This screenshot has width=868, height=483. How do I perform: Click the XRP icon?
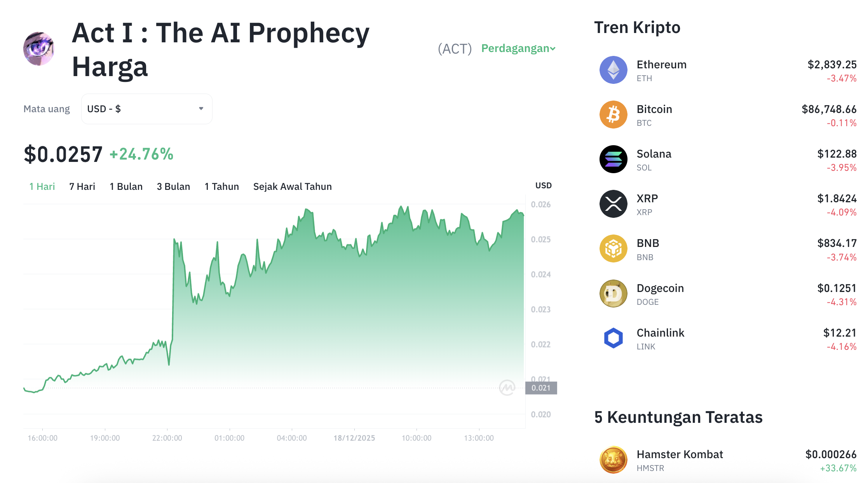[x=613, y=204]
